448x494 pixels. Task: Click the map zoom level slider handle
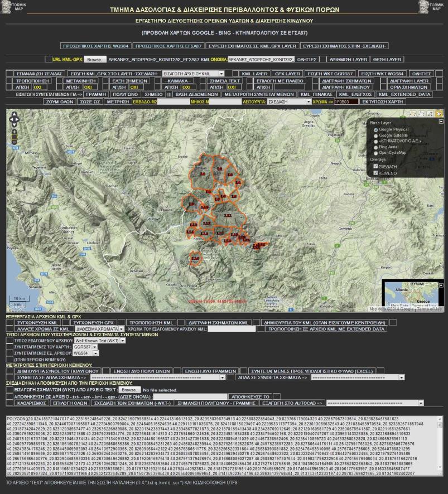click(x=14, y=137)
